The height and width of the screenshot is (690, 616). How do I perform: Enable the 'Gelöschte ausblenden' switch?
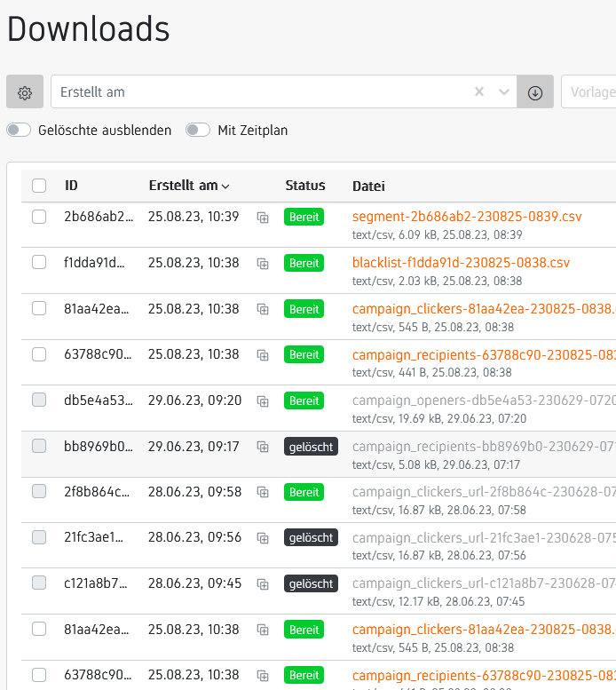(x=19, y=131)
